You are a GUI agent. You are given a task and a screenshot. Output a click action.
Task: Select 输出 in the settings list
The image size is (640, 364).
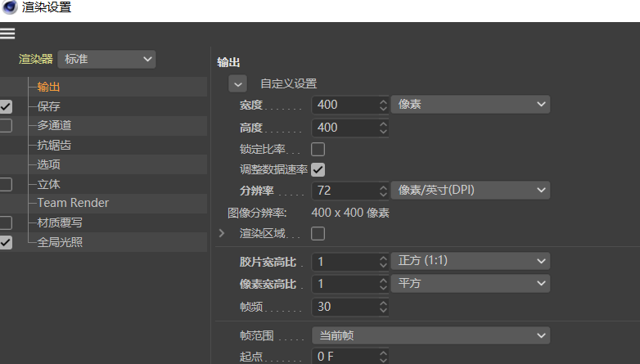tap(48, 87)
